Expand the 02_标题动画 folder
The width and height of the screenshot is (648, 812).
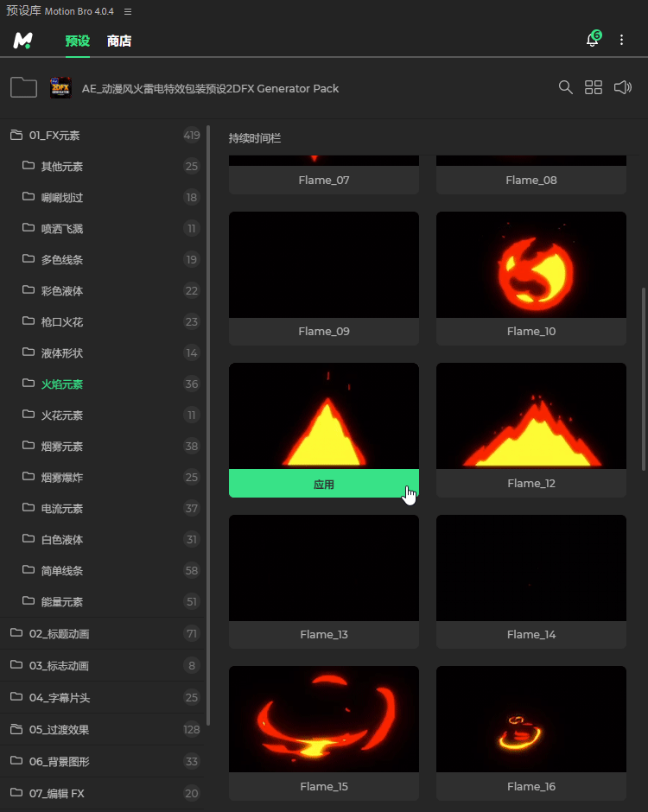[104, 633]
